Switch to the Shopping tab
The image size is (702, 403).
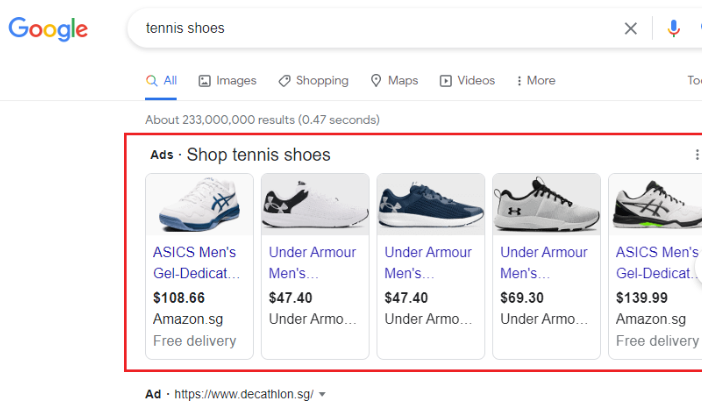coord(313,81)
